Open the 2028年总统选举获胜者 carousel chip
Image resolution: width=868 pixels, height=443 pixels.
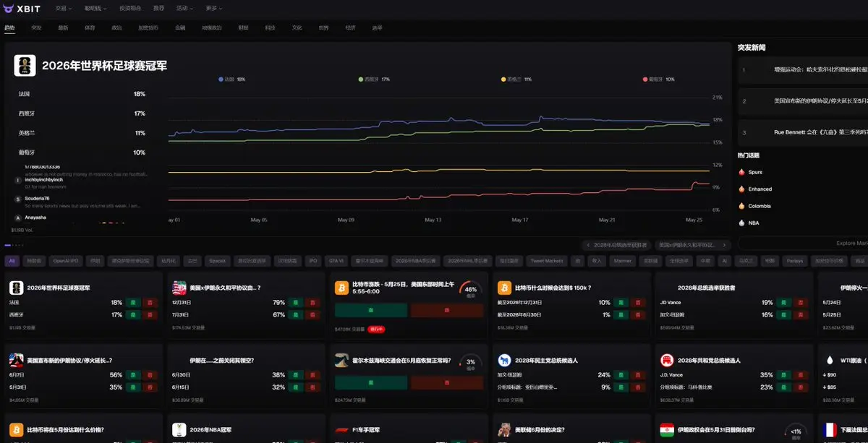coord(616,245)
